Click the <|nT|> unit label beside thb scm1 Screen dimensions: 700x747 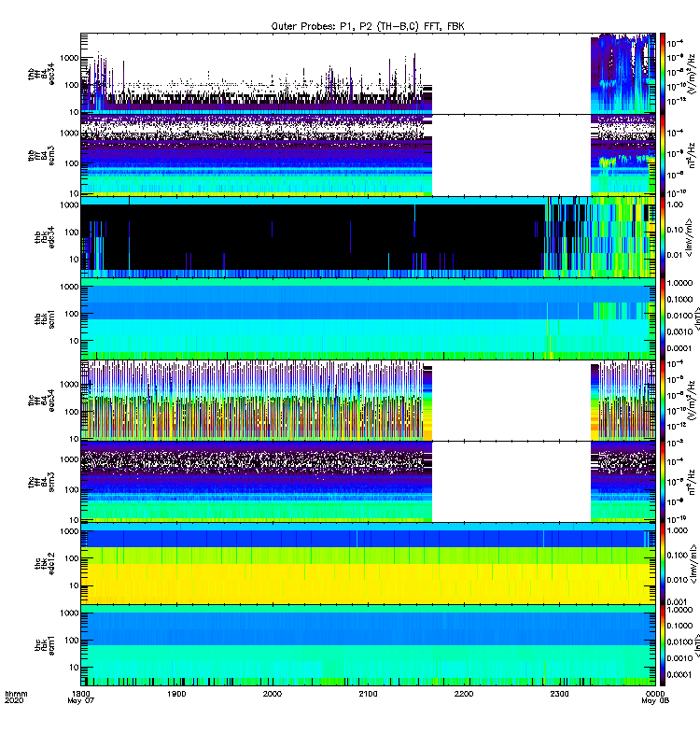coord(696,319)
